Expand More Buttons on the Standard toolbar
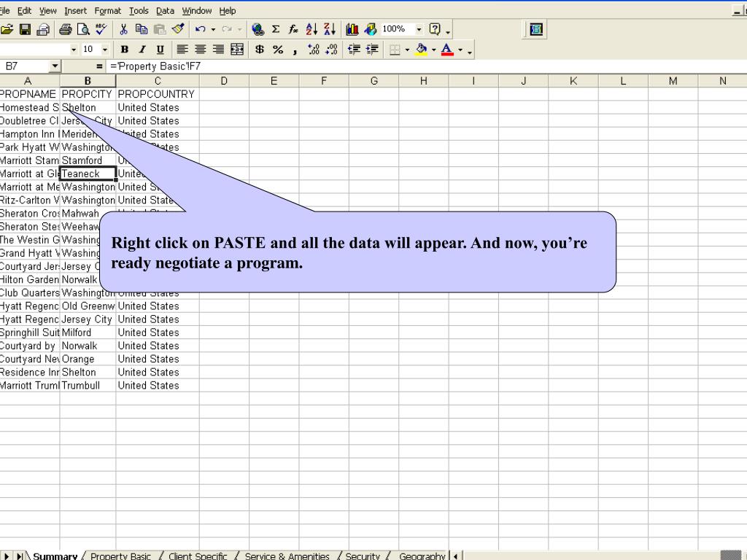This screenshot has height=560, width=747. (x=448, y=31)
